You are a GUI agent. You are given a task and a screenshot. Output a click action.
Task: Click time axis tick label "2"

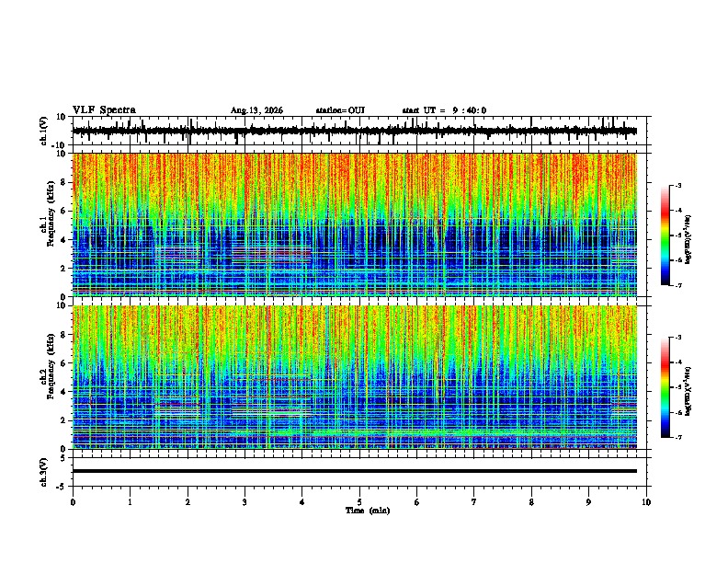pos(188,502)
